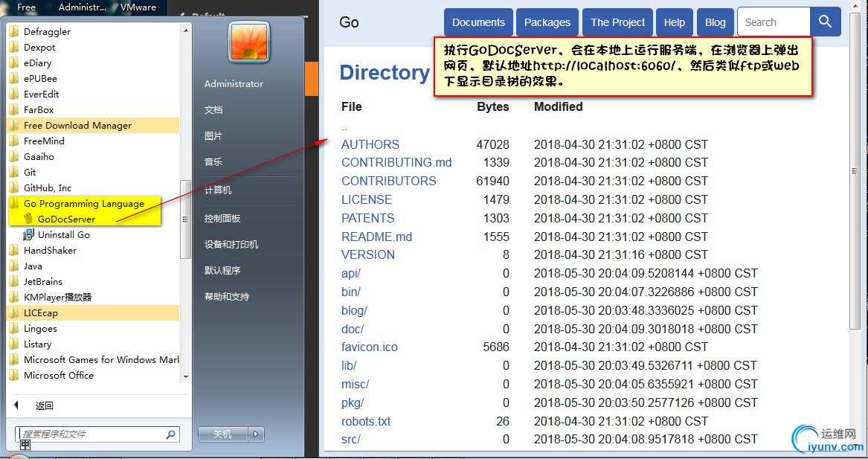
Task: Click the Start menu list scroll-down arrow
Action: (185, 376)
